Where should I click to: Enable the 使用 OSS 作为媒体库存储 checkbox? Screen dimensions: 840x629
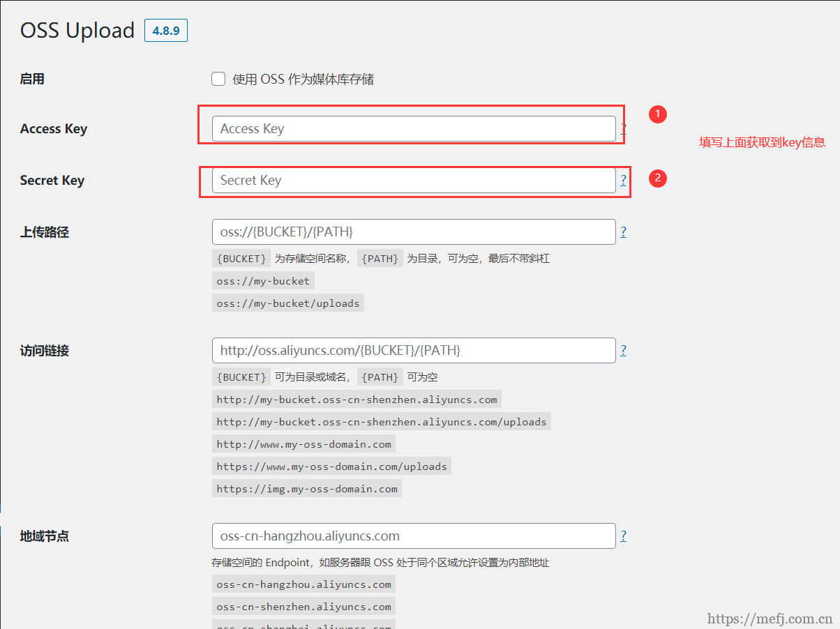click(218, 79)
